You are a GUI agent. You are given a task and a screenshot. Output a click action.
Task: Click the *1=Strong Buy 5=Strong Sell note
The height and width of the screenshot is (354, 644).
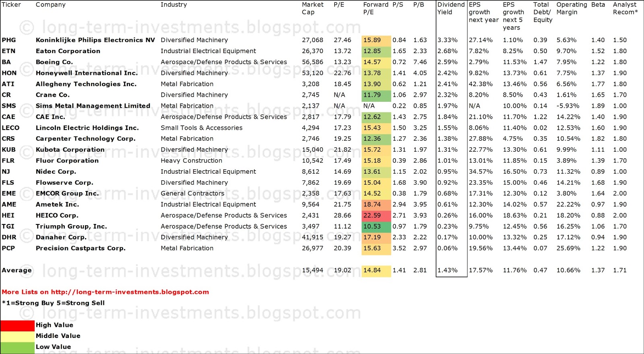coord(53,303)
